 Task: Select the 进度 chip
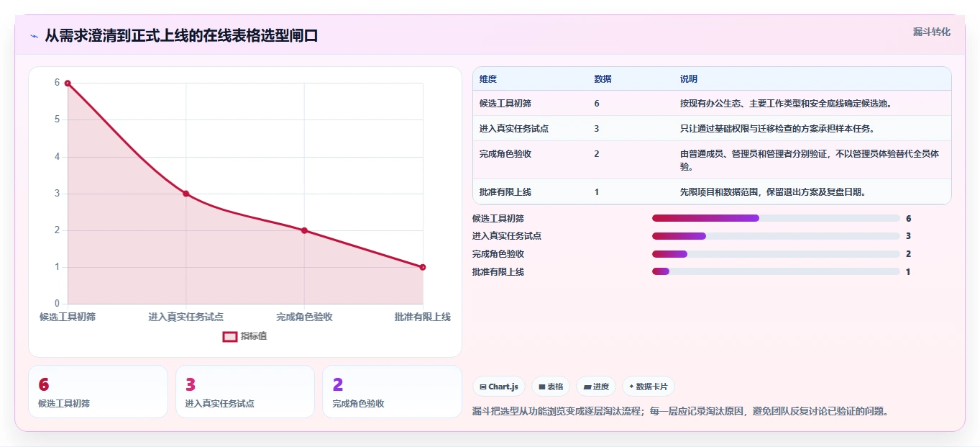pos(596,387)
